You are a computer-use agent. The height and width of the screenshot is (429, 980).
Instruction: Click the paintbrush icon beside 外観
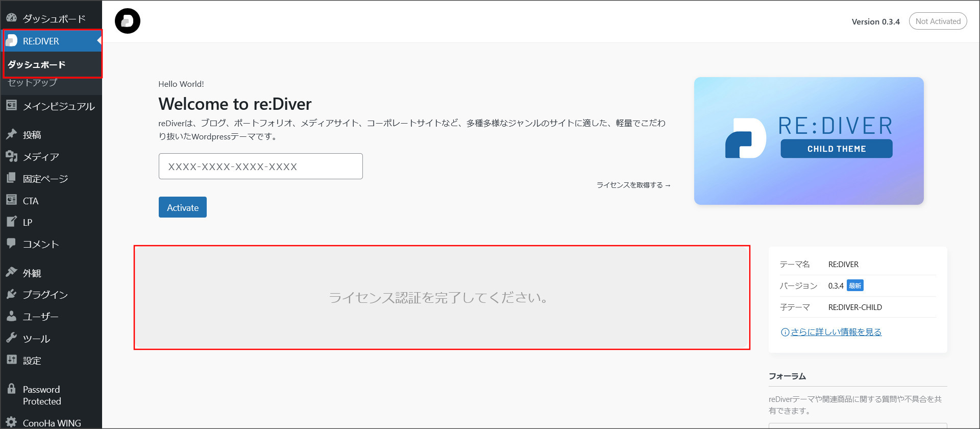(11, 272)
